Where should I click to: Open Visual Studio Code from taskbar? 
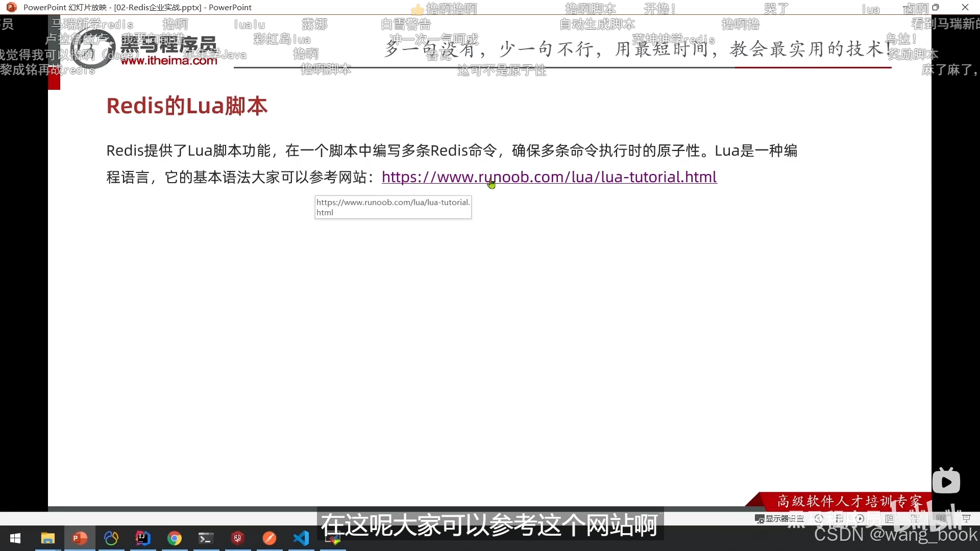coord(301,538)
